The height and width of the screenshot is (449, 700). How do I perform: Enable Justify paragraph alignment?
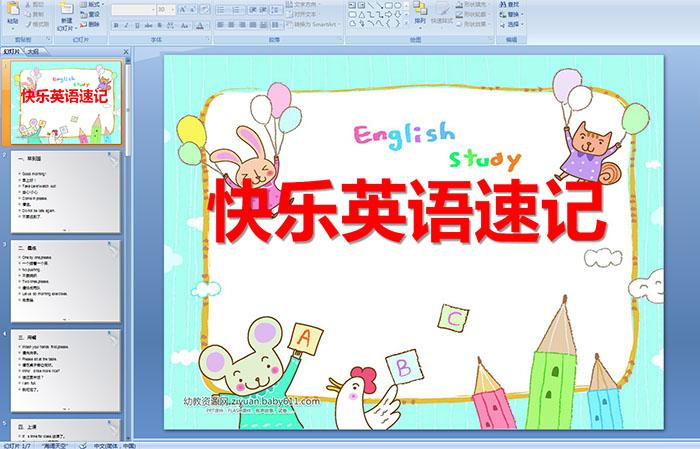tap(253, 25)
